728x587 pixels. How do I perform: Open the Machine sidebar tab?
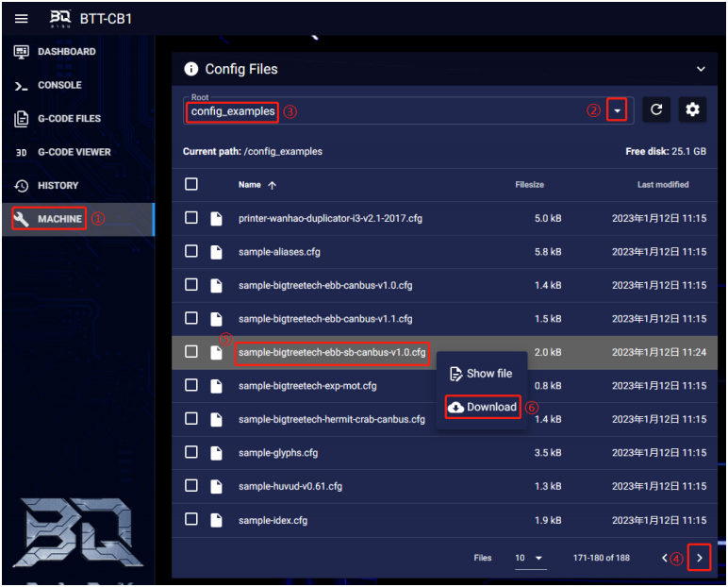coord(59,219)
